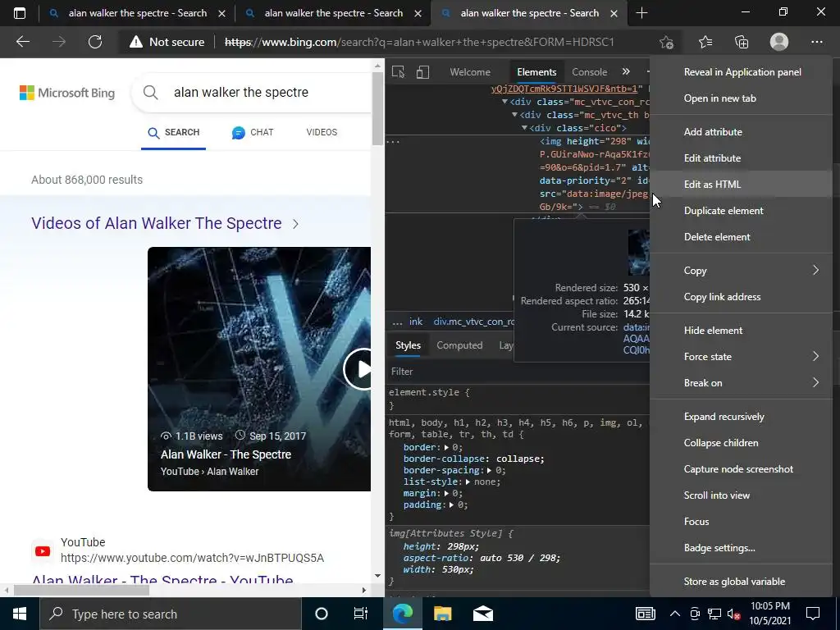This screenshot has width=840, height=630.
Task: Toggle device emulation in DevTools
Action: [x=422, y=72]
